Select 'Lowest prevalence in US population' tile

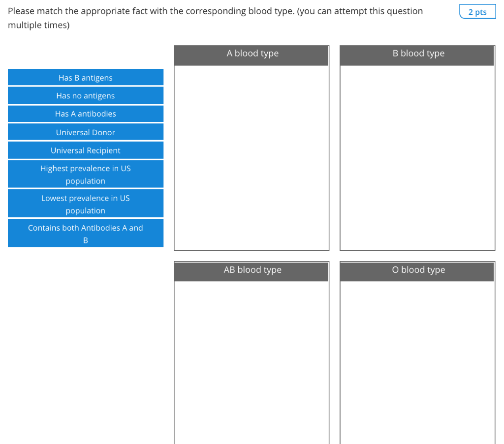[x=86, y=204]
